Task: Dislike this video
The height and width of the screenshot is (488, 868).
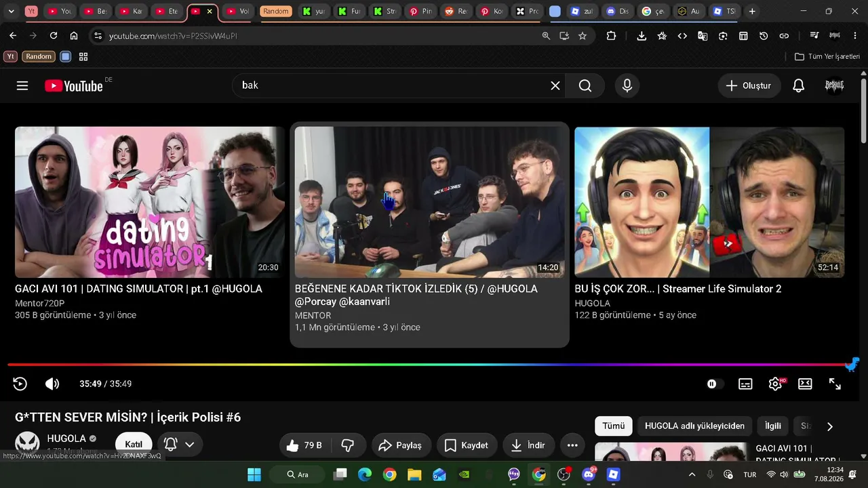Action: pyautogui.click(x=348, y=445)
